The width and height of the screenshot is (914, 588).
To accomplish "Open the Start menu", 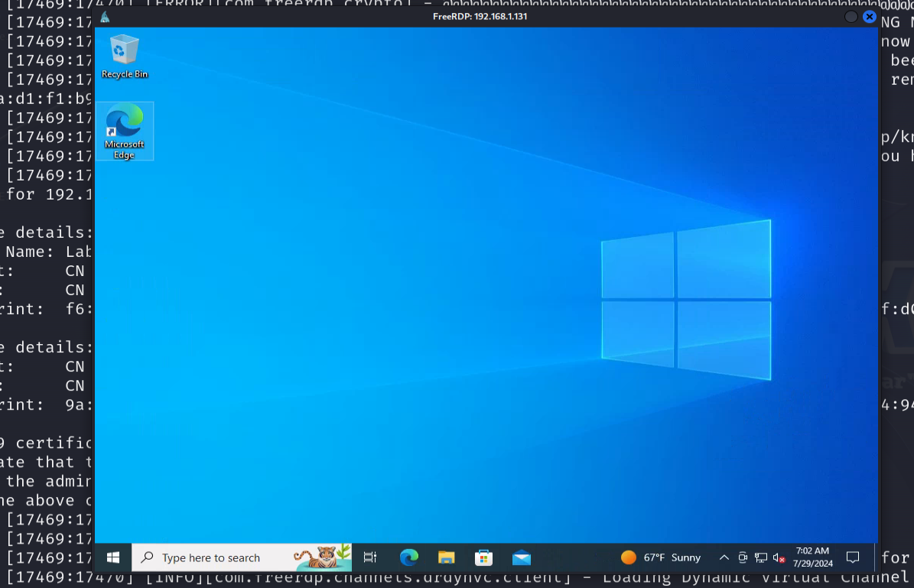I will click(112, 557).
